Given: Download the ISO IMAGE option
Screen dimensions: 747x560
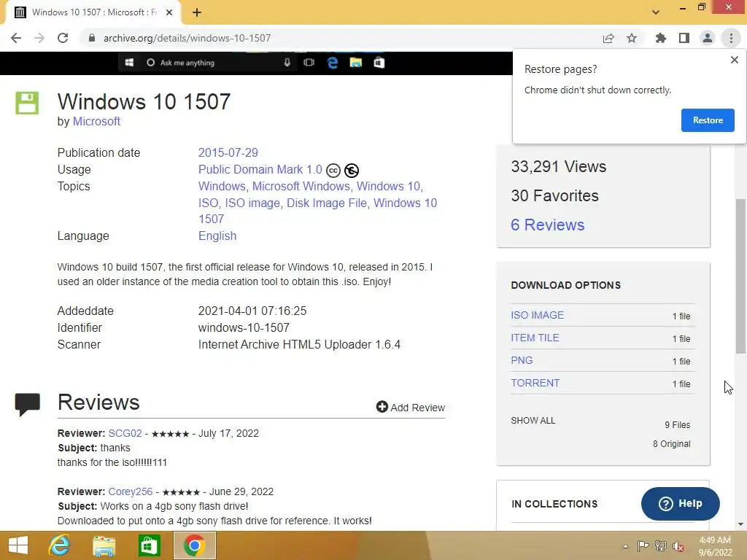Looking at the screenshot, I should tap(538, 315).
